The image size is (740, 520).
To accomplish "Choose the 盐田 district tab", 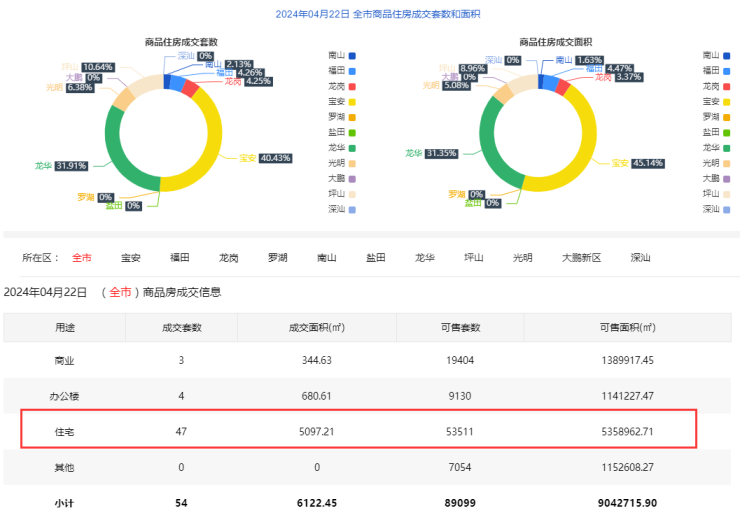I will pyautogui.click(x=376, y=257).
